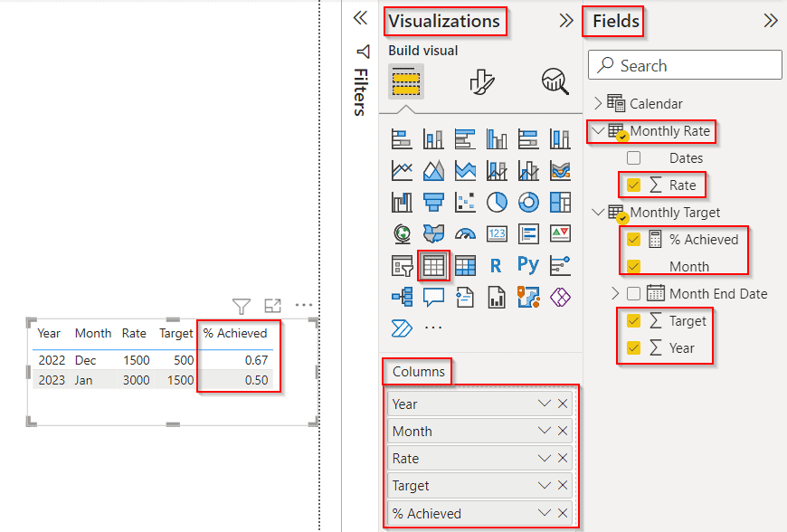Image resolution: width=787 pixels, height=532 pixels.
Task: Open the Rate column dropdown menu
Action: coord(544,458)
